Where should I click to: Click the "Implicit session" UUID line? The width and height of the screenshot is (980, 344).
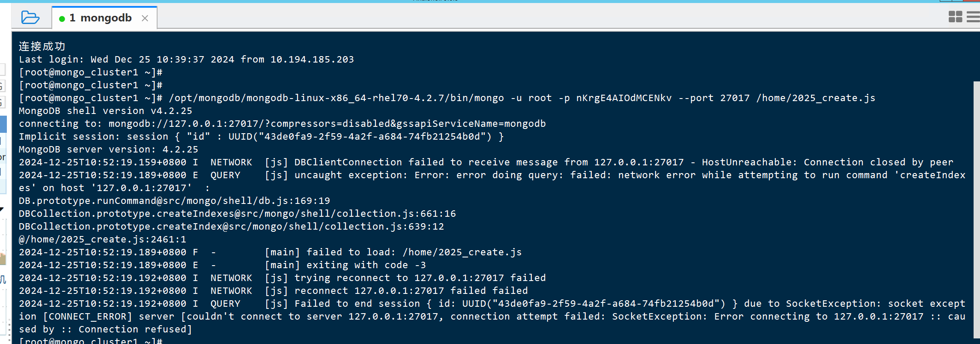(x=261, y=137)
